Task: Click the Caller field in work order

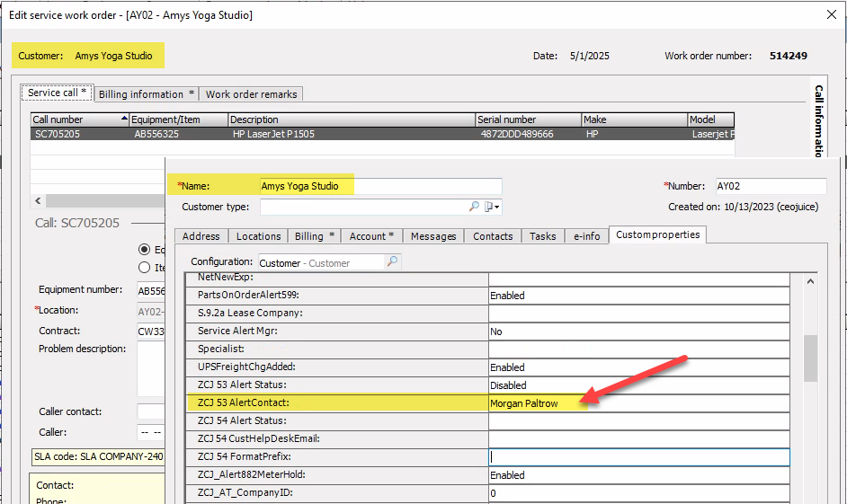Action: 151,432
